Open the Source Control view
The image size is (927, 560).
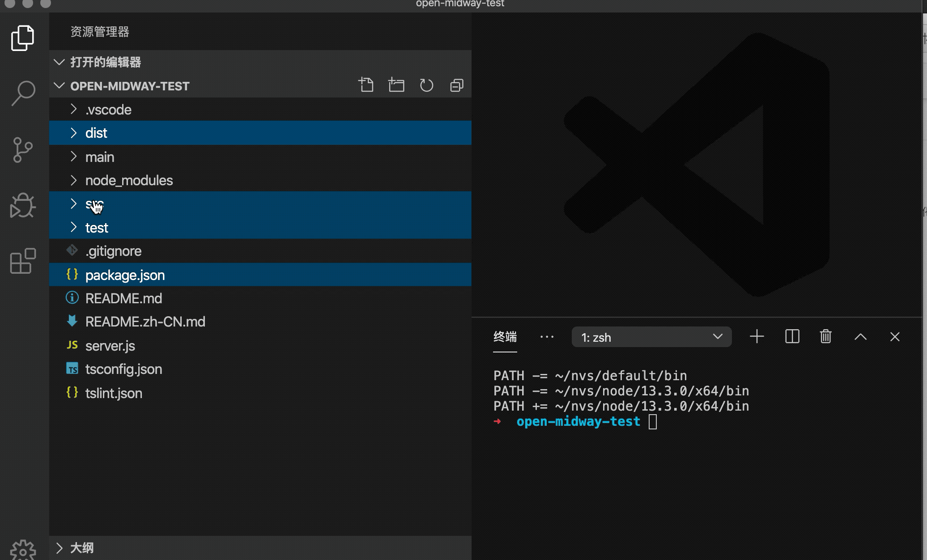click(22, 149)
